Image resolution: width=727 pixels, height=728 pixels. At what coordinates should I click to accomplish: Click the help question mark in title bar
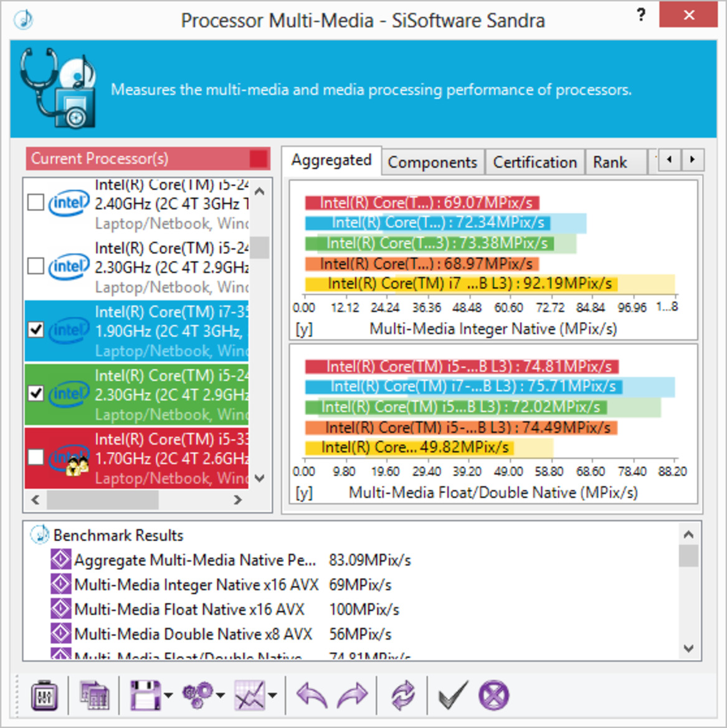pyautogui.click(x=641, y=15)
